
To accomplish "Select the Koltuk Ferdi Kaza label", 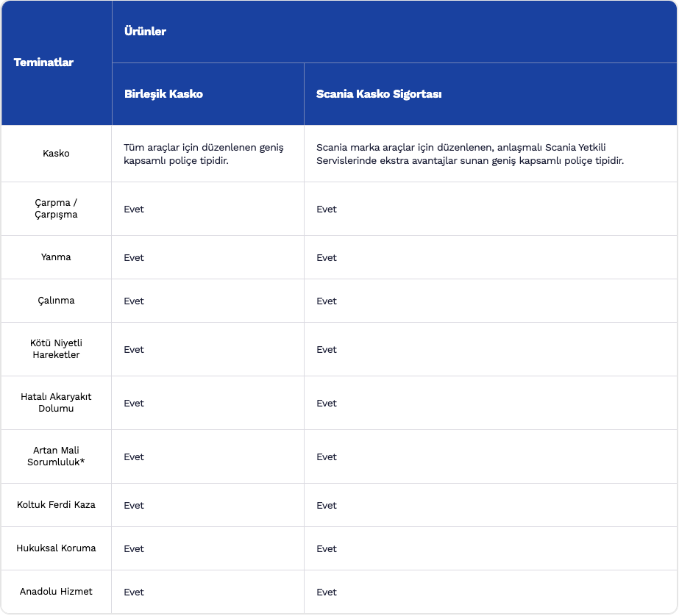I will pyautogui.click(x=57, y=505).
